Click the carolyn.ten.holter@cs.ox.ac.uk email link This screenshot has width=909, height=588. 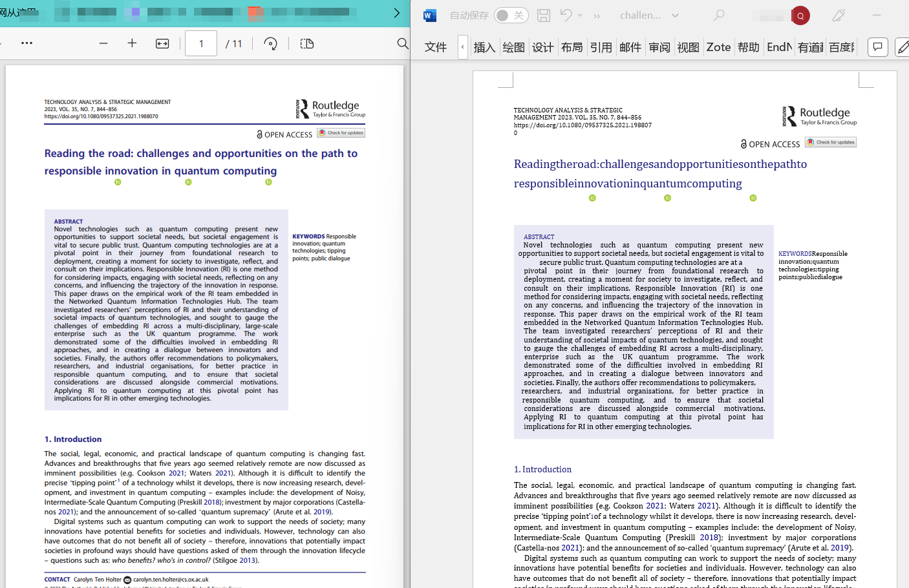click(x=171, y=580)
